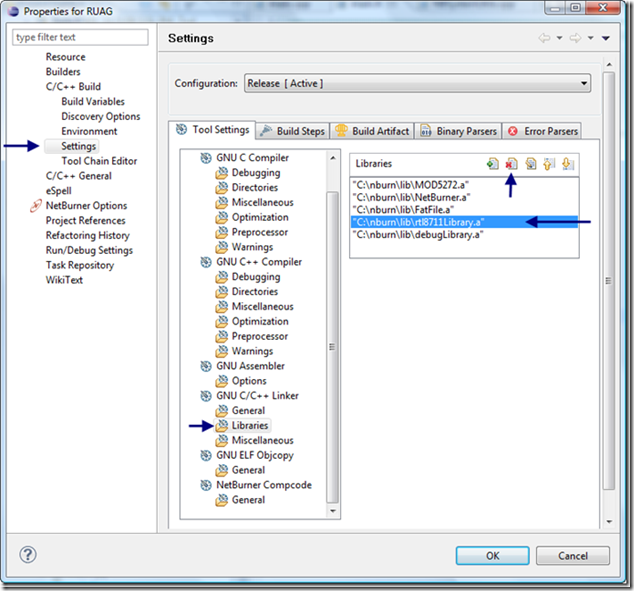The height and width of the screenshot is (591, 634).
Task: Open Libraries under GNU C/C++ Linker
Action: point(250,426)
